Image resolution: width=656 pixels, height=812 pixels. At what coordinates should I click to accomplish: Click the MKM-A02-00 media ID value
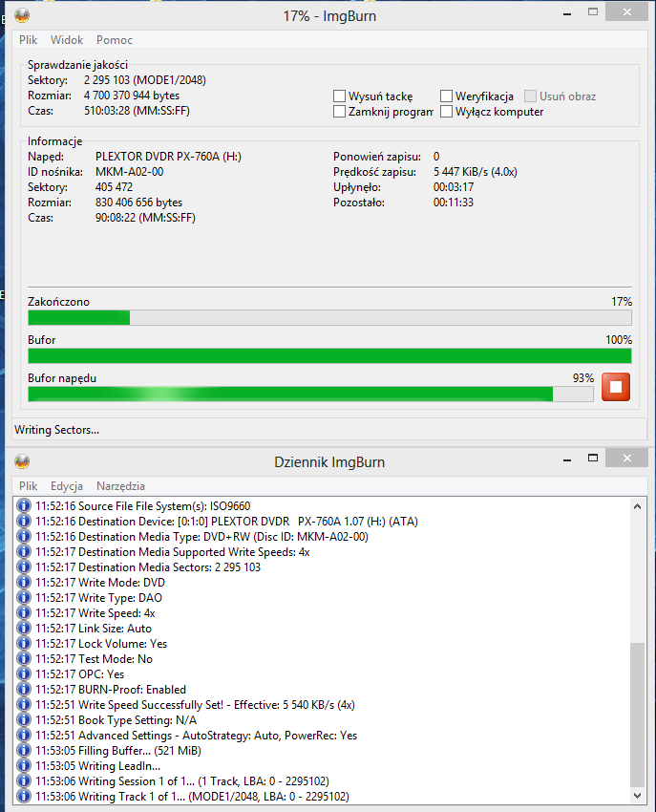pos(130,172)
